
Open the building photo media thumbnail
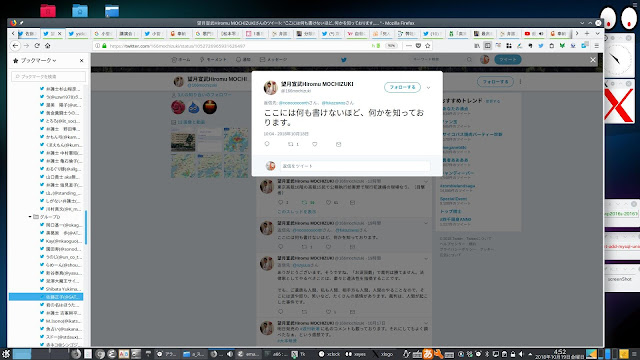pyautogui.click(x=183, y=140)
